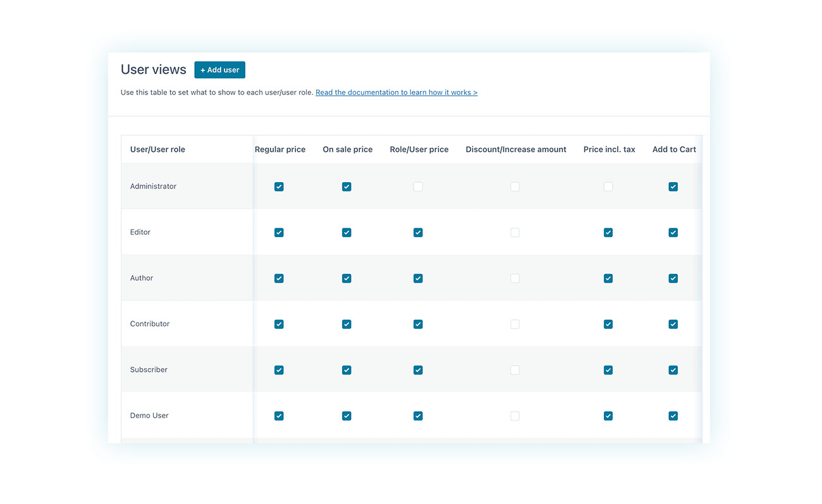Toggle Price incl. tax for Demo User
Image resolution: width=822 pixels, height=504 pixels.
coord(608,416)
